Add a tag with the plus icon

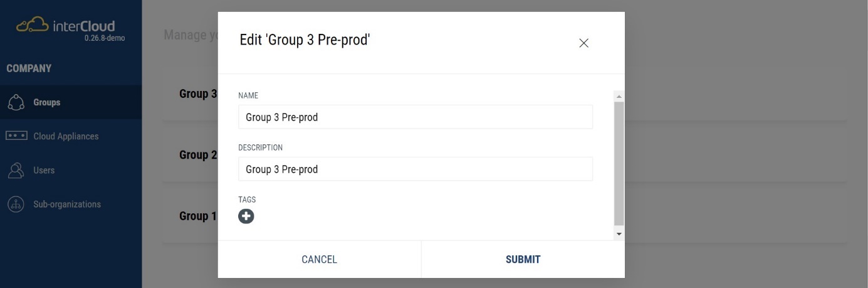[246, 216]
